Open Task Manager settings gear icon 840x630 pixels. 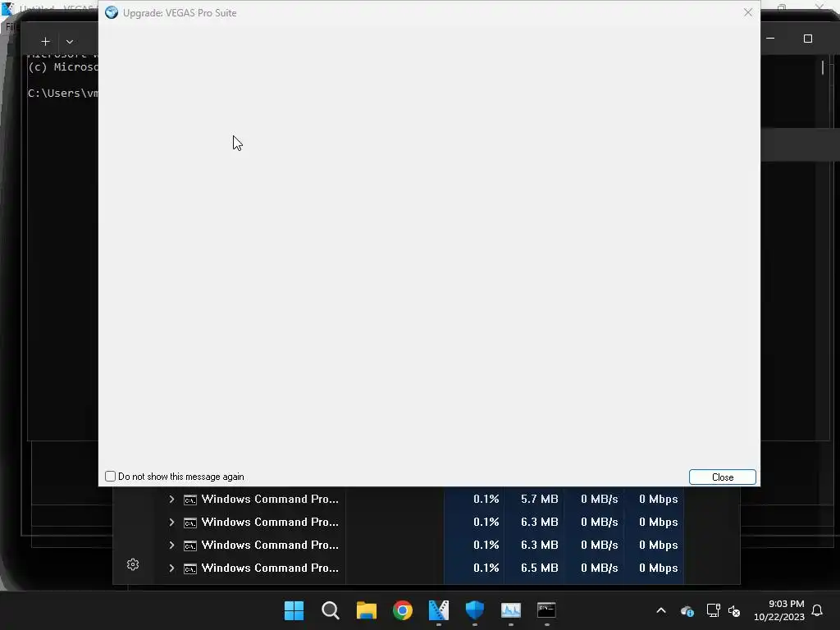[133, 564]
